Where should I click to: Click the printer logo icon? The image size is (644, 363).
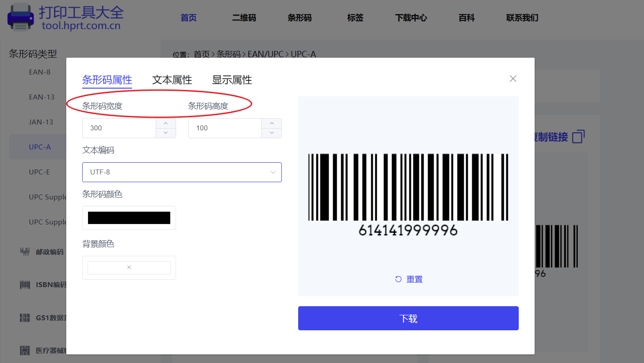(20, 17)
